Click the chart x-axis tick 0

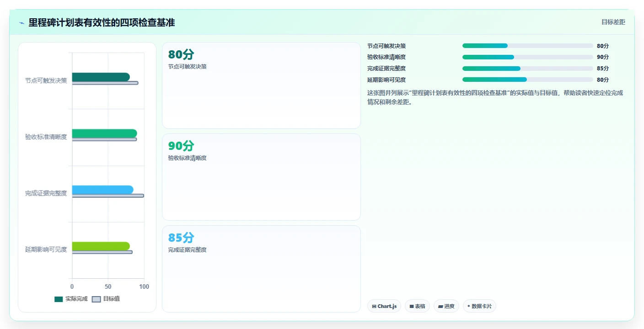[72, 287]
